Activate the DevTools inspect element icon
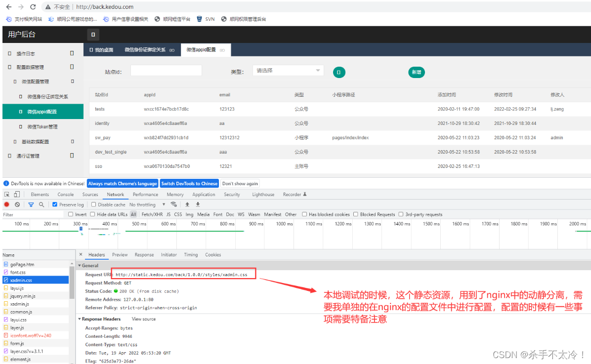The height and width of the screenshot is (364, 591). coord(7,195)
